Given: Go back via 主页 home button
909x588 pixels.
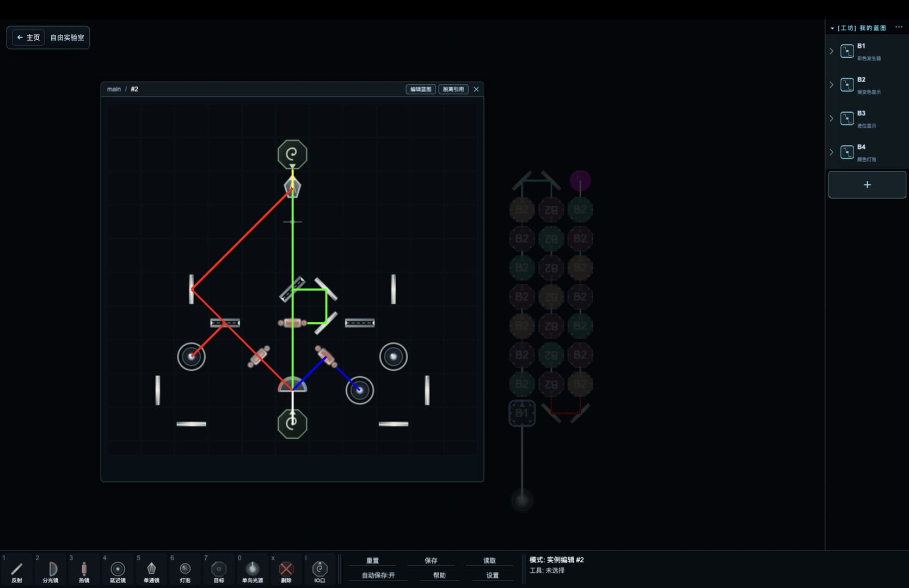Looking at the screenshot, I should pos(28,38).
